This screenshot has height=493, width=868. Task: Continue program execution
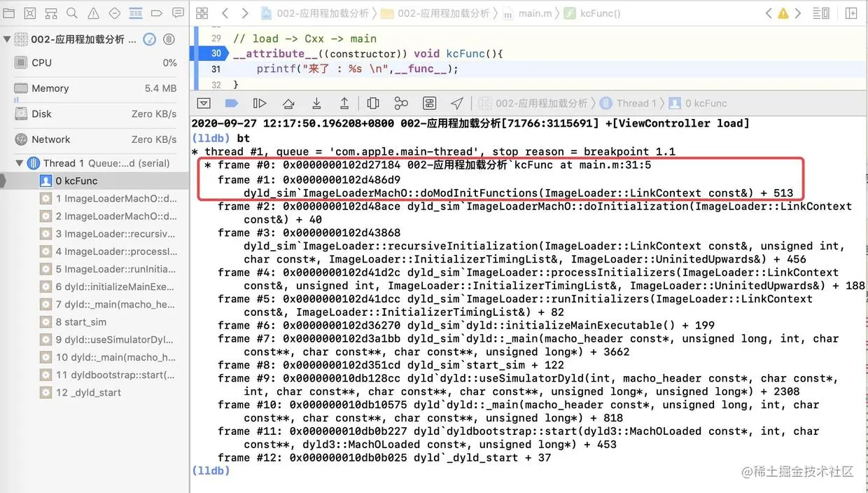tap(260, 103)
